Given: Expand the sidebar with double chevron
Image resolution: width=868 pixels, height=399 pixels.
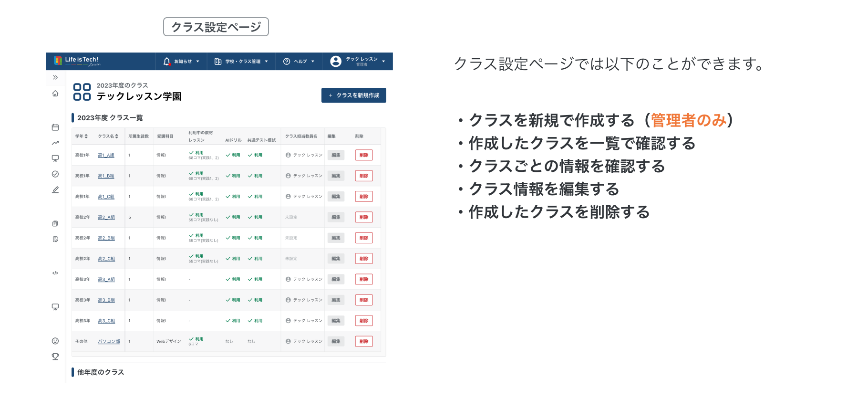Looking at the screenshot, I should tap(55, 77).
